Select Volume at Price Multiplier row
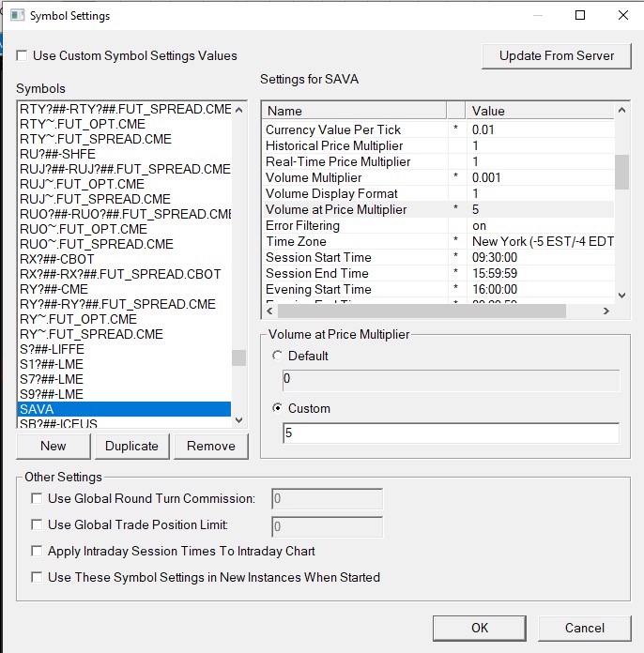Screen dimensions: 644x653 click(438, 209)
